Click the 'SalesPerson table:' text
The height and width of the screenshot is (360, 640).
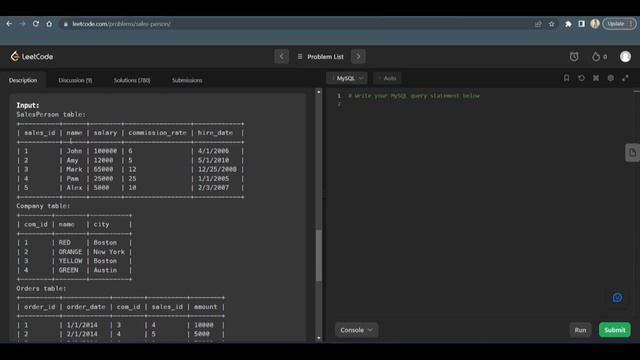coord(51,115)
